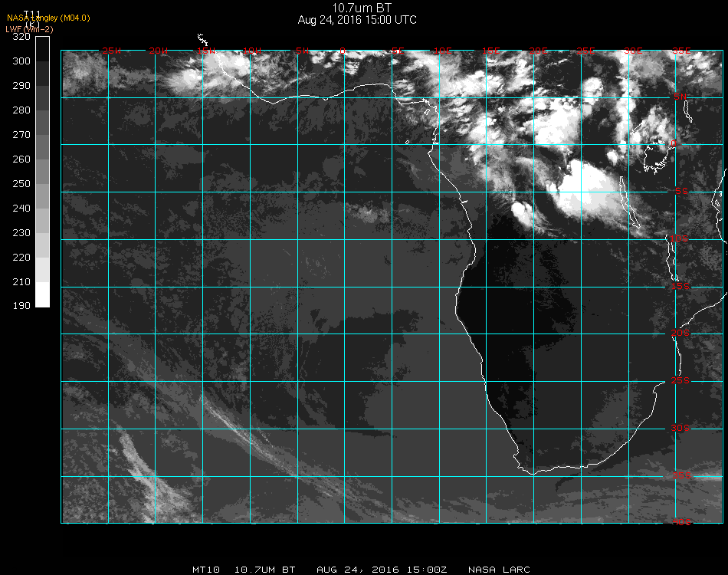Viewport: 728px width, 575px height.
Task: Select the 35E longitude label
Action: tap(681, 51)
